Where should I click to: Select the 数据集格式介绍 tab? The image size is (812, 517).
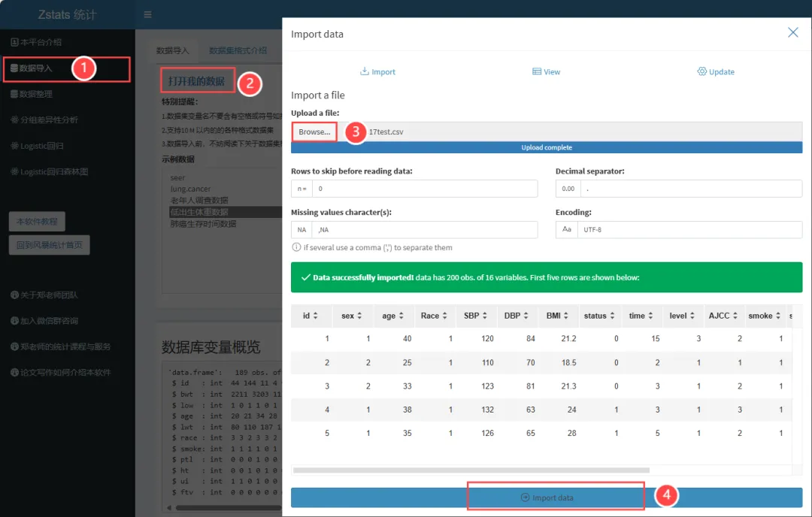click(238, 50)
